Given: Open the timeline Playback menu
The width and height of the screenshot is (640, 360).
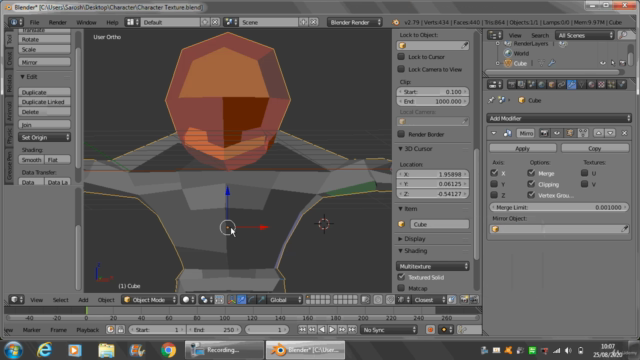Looking at the screenshot, I should (87, 330).
